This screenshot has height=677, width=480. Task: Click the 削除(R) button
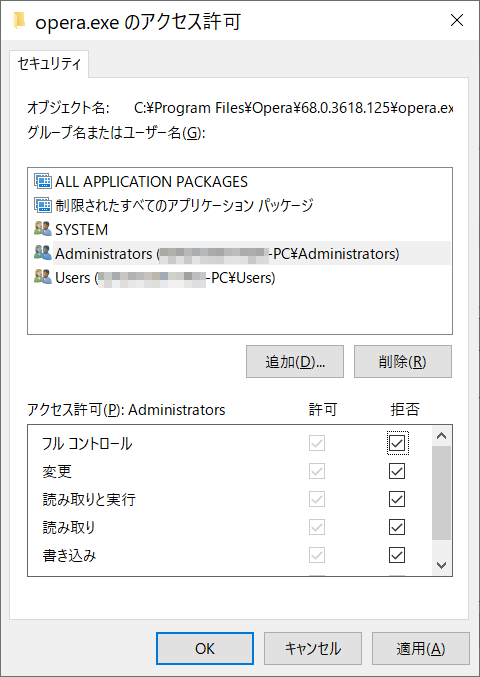coord(403,361)
